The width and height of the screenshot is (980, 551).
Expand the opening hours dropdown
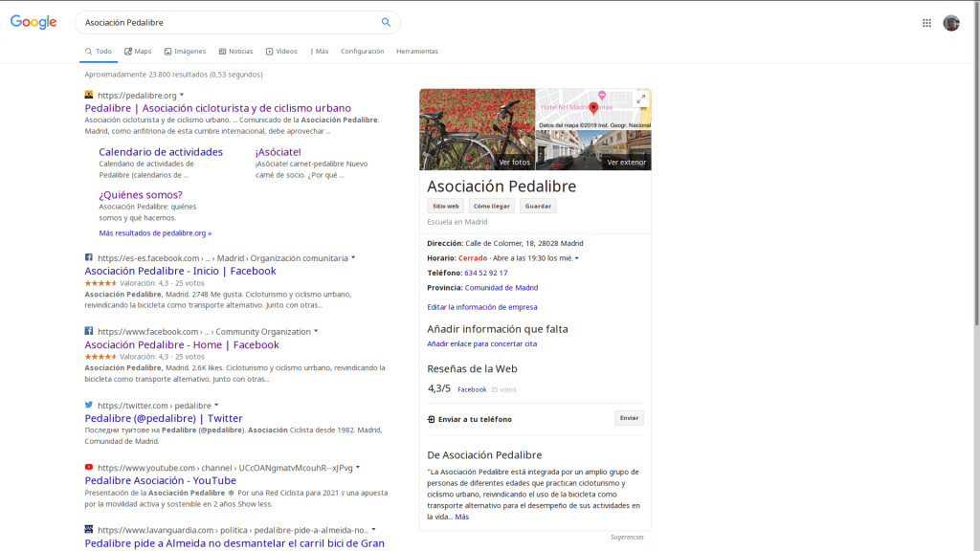point(576,258)
